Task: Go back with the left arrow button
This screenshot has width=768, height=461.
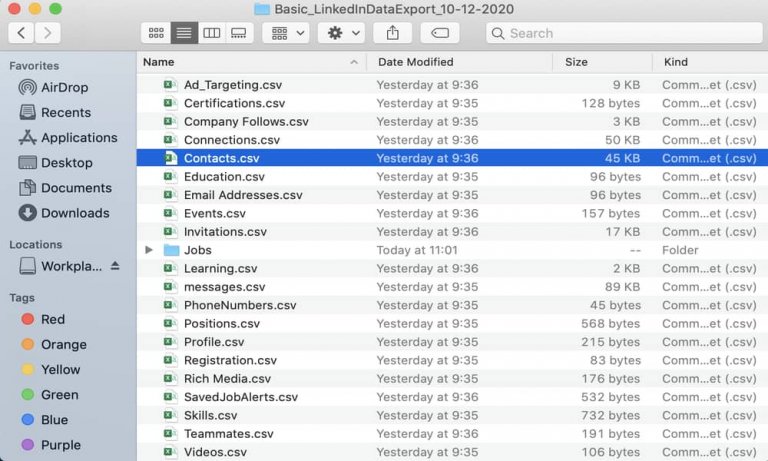Action: 22,33
